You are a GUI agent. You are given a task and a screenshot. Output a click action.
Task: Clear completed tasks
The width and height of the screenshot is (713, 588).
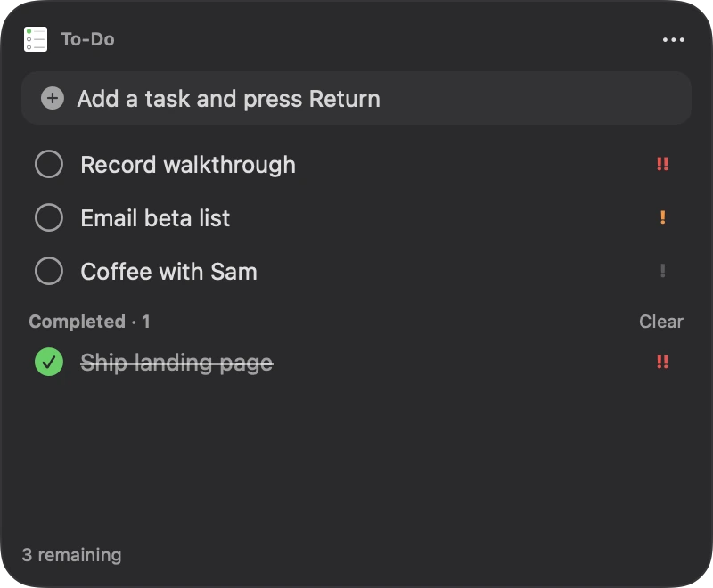tap(661, 322)
